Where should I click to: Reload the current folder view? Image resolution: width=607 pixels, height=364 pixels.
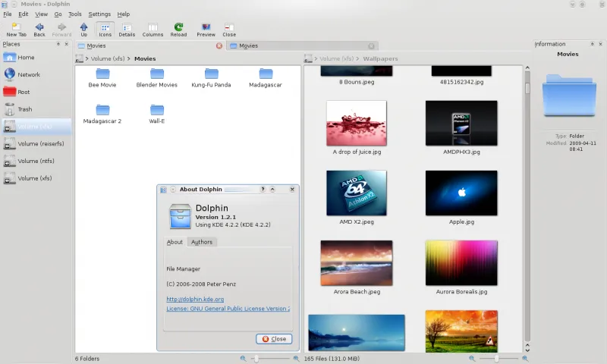[x=178, y=29]
